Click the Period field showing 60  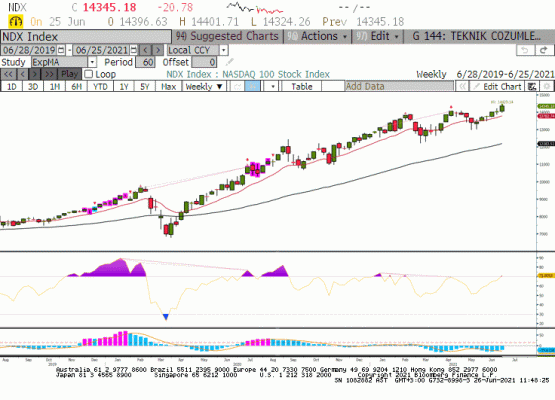coord(145,62)
